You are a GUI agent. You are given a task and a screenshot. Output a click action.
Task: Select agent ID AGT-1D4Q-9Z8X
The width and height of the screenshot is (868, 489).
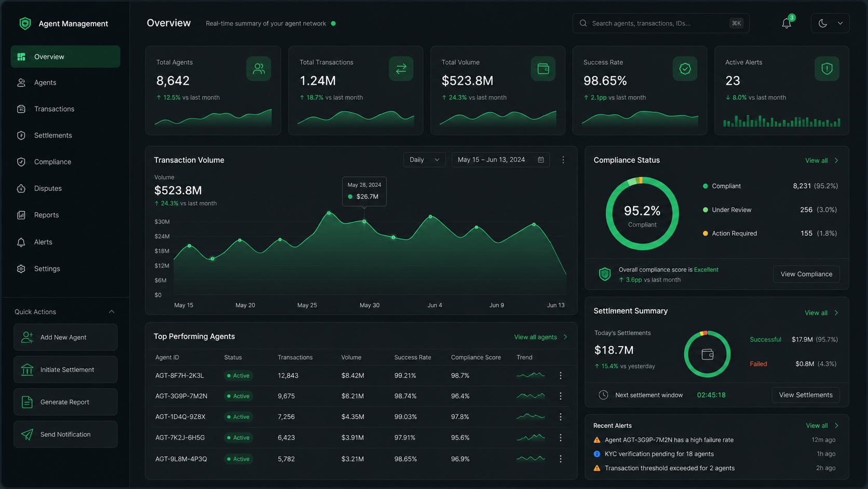tap(180, 417)
